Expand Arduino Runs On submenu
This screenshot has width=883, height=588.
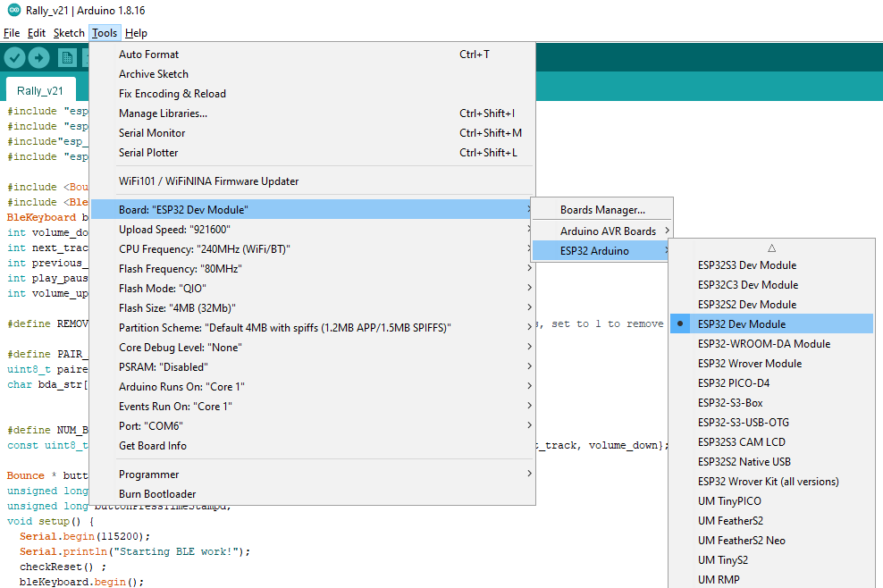pos(313,386)
